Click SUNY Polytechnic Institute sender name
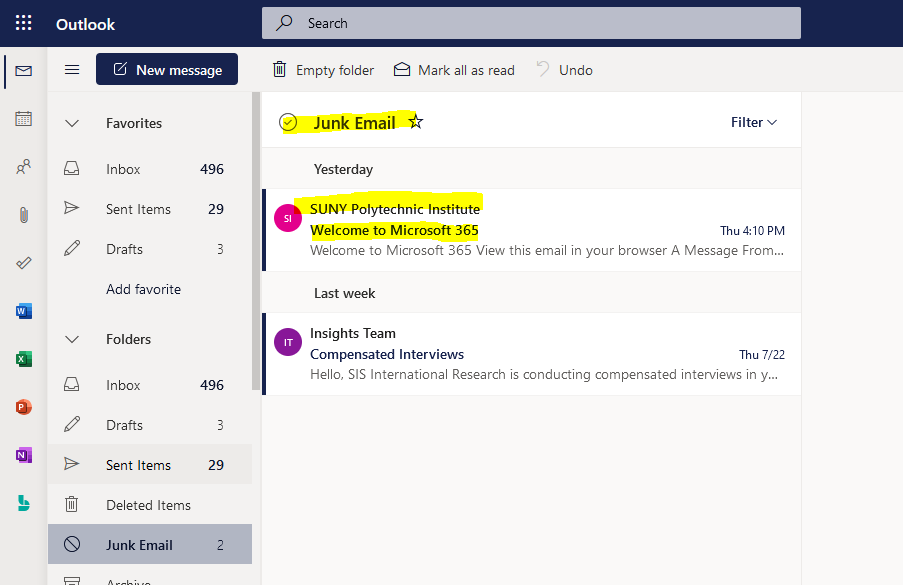903x585 pixels. (x=395, y=209)
